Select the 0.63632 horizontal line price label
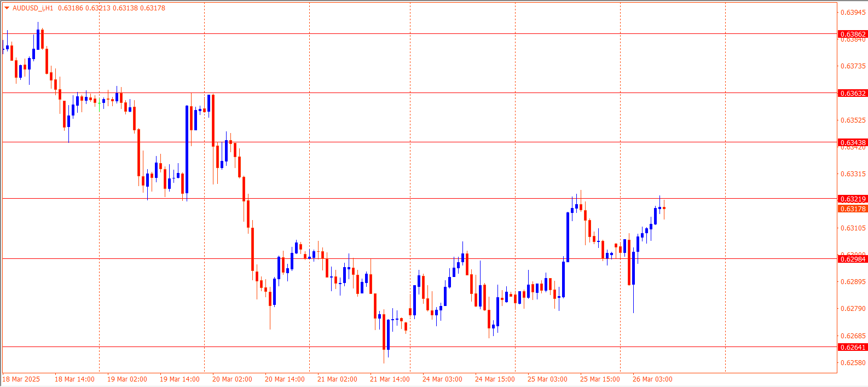This screenshot has width=868, height=387. coord(853,93)
